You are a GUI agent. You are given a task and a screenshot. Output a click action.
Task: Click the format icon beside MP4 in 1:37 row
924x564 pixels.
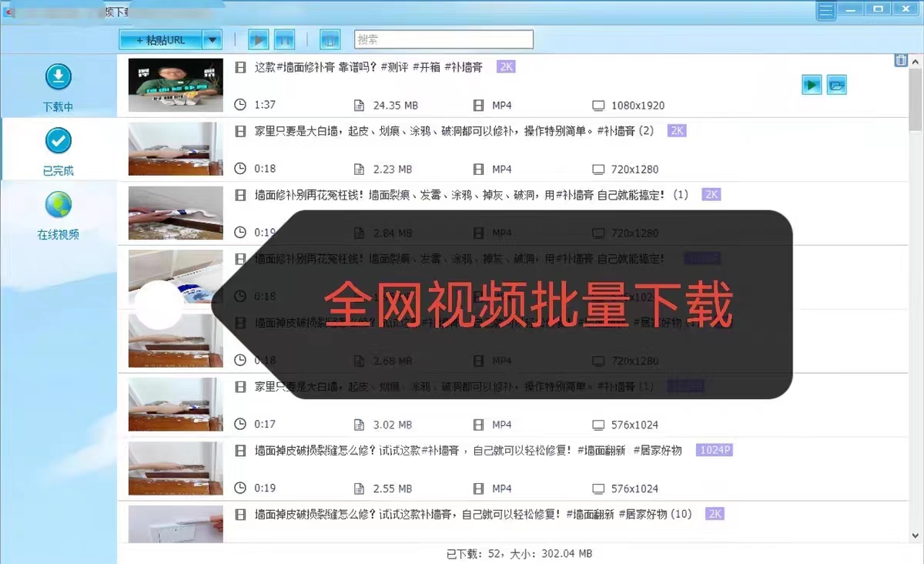[479, 105]
